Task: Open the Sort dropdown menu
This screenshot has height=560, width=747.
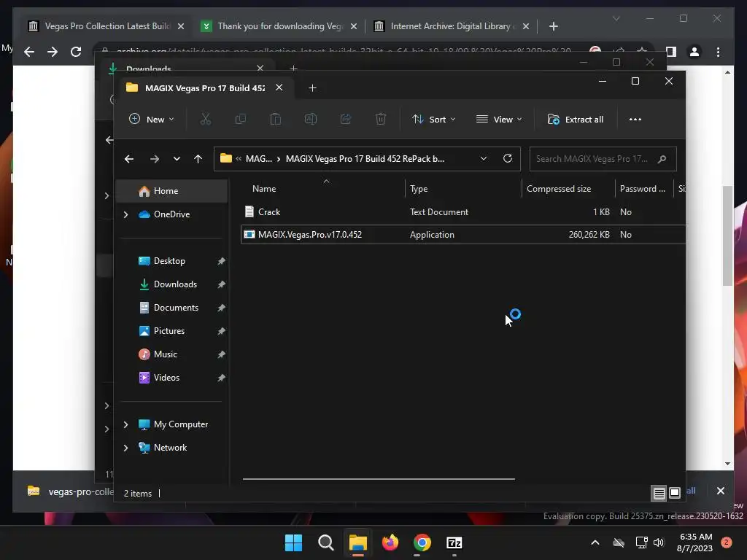Action: (x=433, y=119)
